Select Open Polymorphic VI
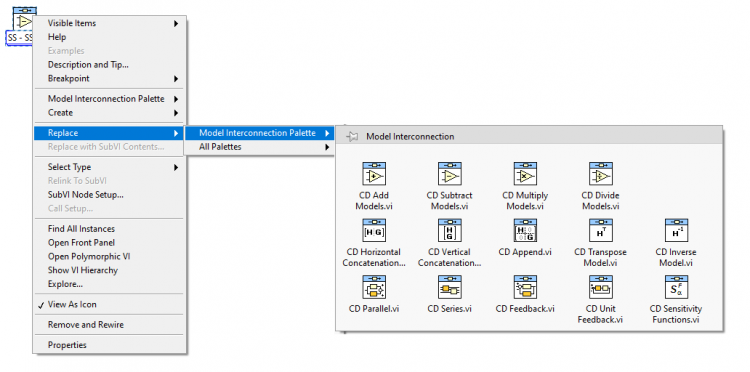The width and height of the screenshot is (750, 372). [x=110, y=257]
